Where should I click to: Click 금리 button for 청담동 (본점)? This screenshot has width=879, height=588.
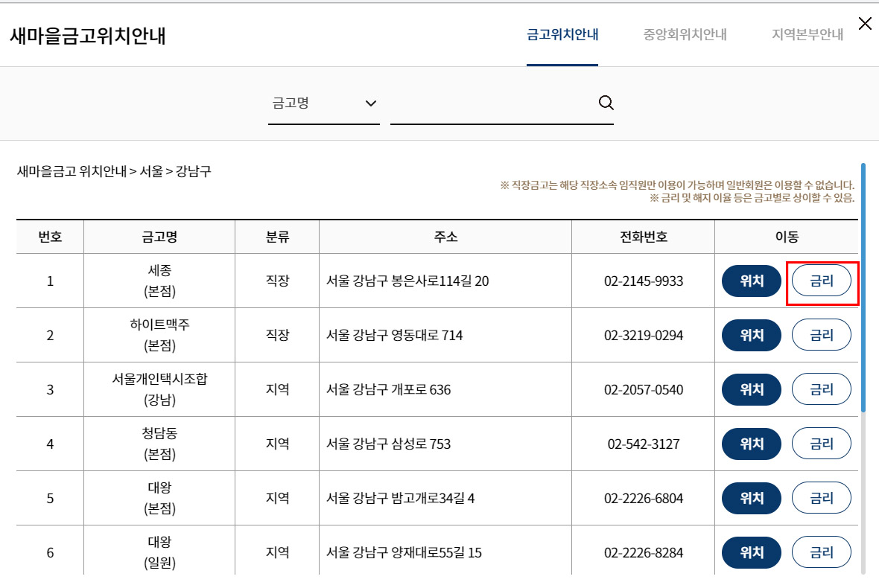[821, 444]
